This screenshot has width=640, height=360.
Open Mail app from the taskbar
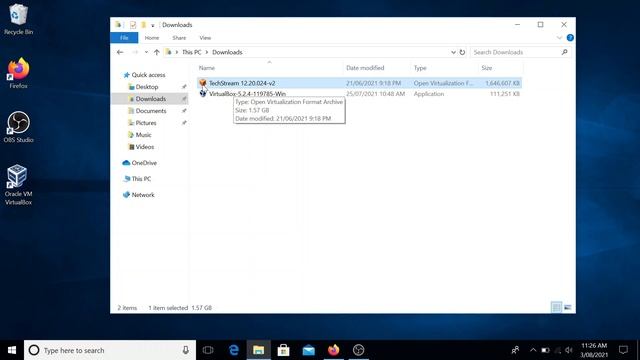pos(309,350)
